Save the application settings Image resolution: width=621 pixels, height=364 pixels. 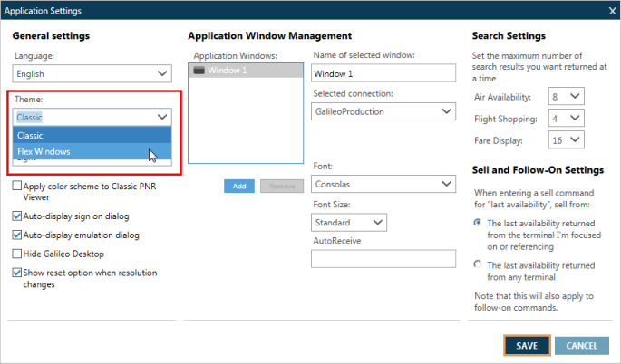pyautogui.click(x=527, y=346)
